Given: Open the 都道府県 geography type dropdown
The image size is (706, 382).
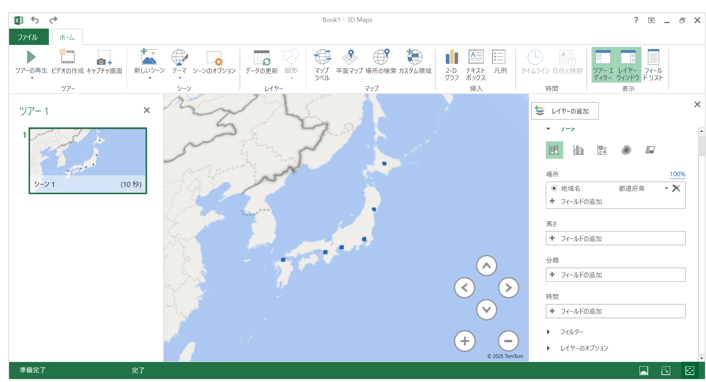Looking at the screenshot, I should 666,188.
